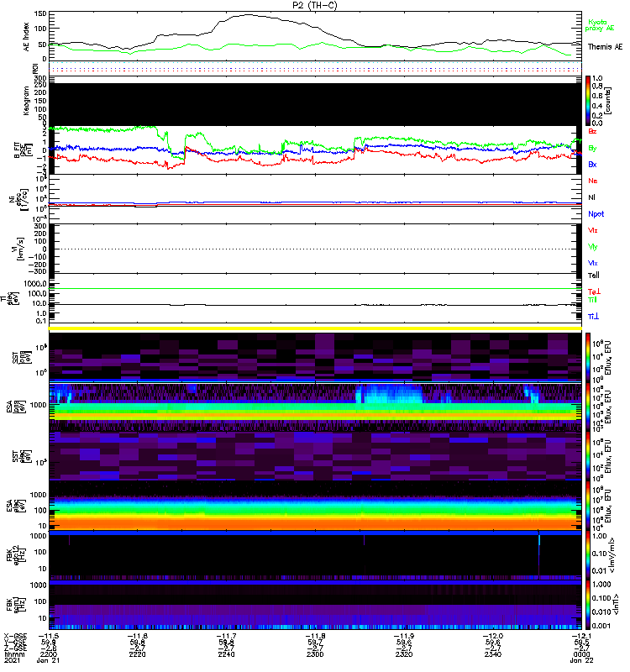Viewport: 630px width, 672px height.
Task: Click the blue Npot legend label
Action: [596, 214]
